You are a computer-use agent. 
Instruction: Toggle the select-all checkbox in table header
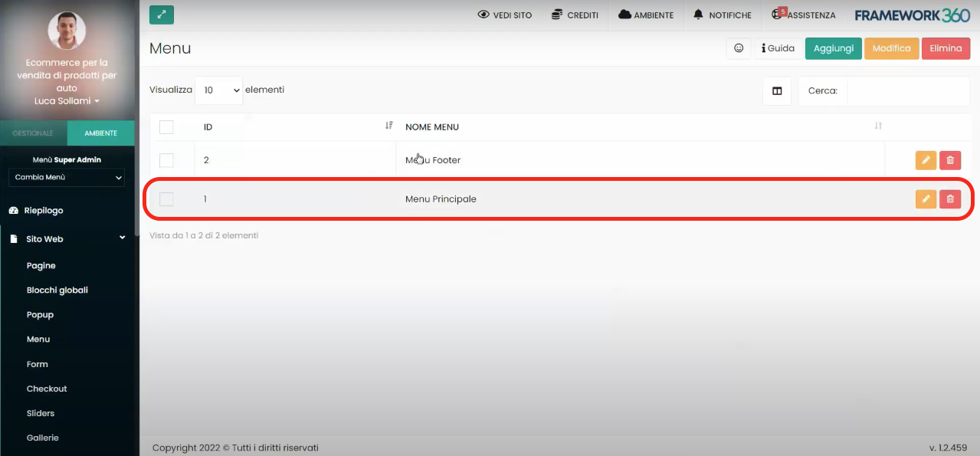166,127
